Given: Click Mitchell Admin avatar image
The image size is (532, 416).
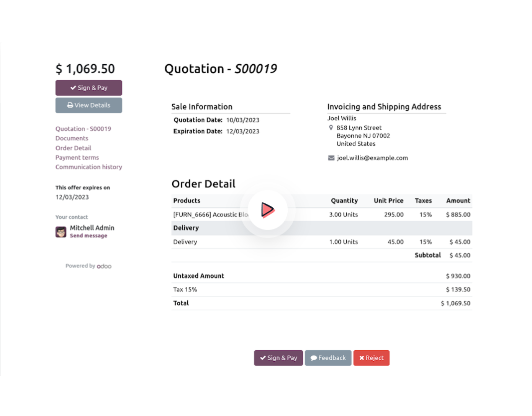Looking at the screenshot, I should point(61,232).
